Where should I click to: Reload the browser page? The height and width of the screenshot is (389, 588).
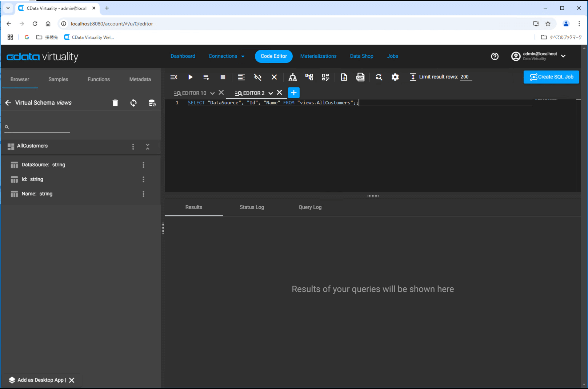(35, 24)
